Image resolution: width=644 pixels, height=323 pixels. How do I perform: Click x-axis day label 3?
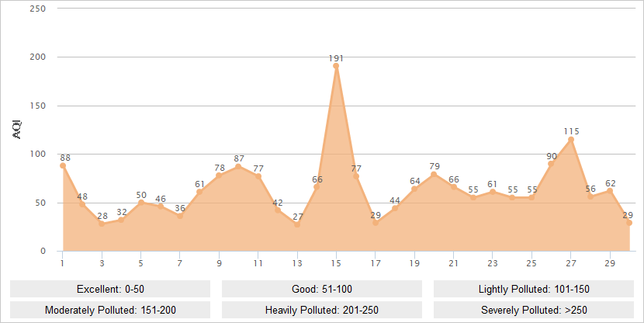point(102,263)
